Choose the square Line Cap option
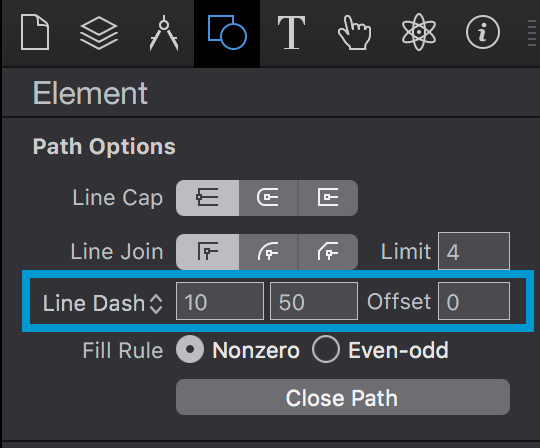 [x=328, y=198]
